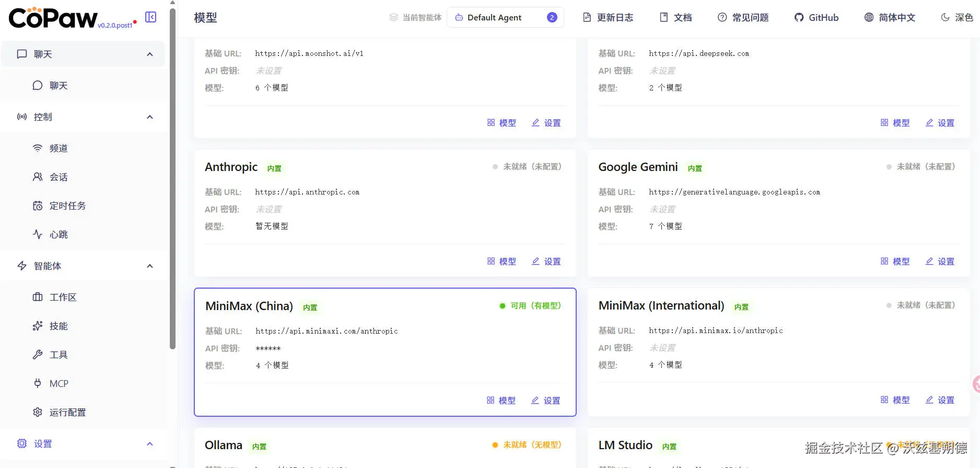
Task: Select 工作区 workspace menu item
Action: pyautogui.click(x=63, y=298)
